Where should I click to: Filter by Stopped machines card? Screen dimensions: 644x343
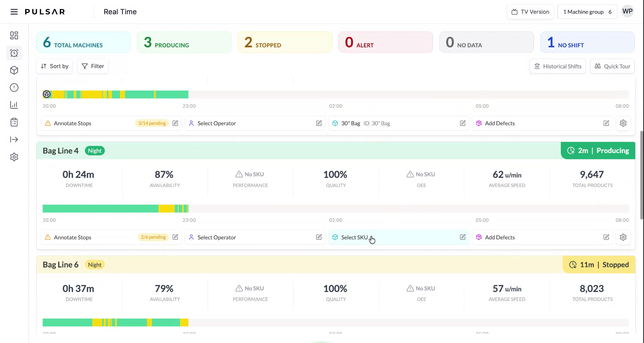pos(285,42)
